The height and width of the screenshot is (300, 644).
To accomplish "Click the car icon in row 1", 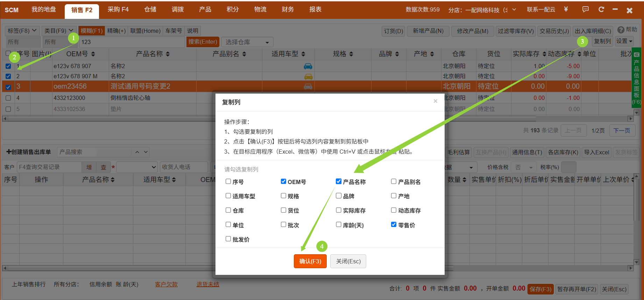I will tap(308, 66).
